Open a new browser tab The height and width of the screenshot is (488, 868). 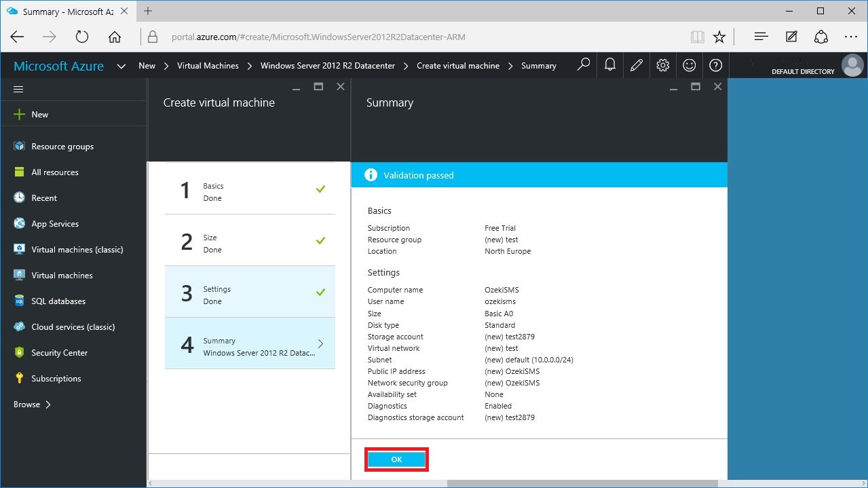pyautogui.click(x=148, y=11)
